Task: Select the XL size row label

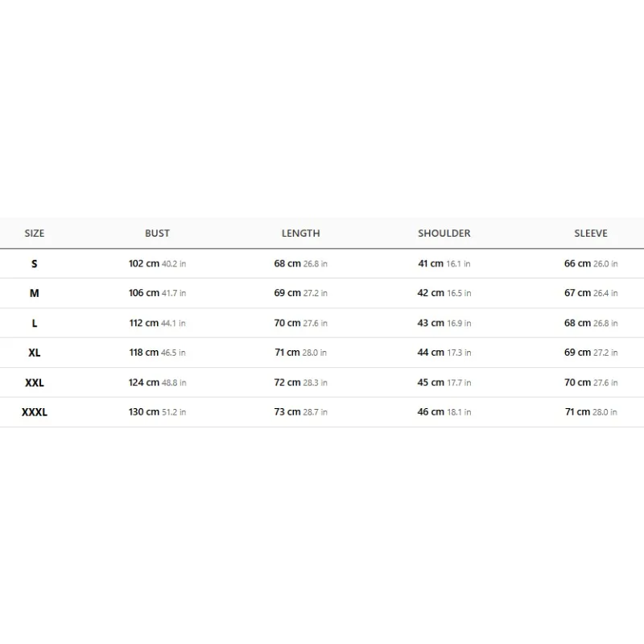Action: pos(34,353)
